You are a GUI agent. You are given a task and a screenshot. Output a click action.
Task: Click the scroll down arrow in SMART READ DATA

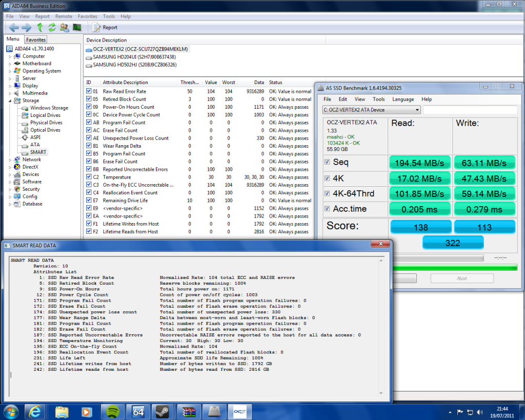tap(381, 393)
